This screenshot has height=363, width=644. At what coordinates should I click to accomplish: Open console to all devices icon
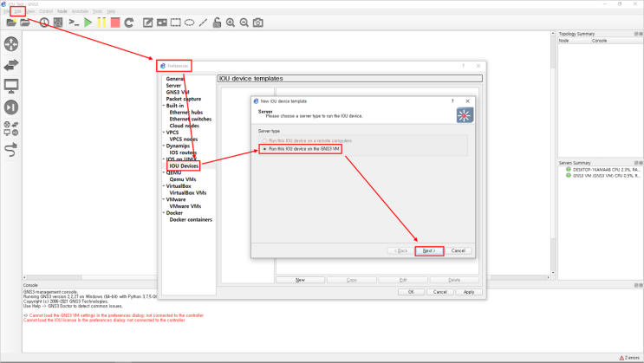click(x=74, y=23)
